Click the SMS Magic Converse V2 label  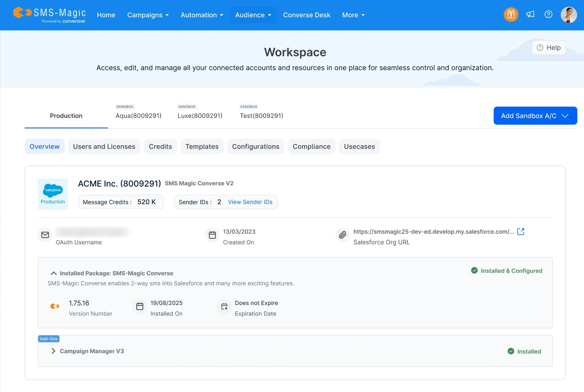pyautogui.click(x=199, y=183)
